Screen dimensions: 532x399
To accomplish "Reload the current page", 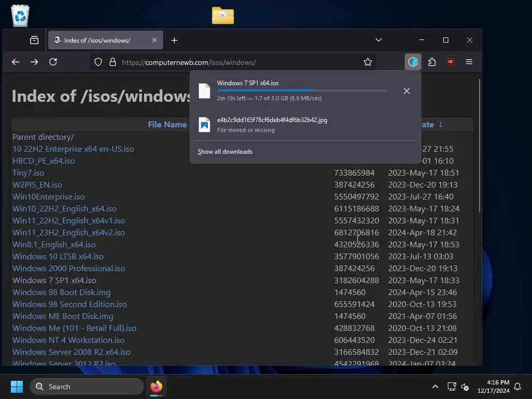I will 53,62.
